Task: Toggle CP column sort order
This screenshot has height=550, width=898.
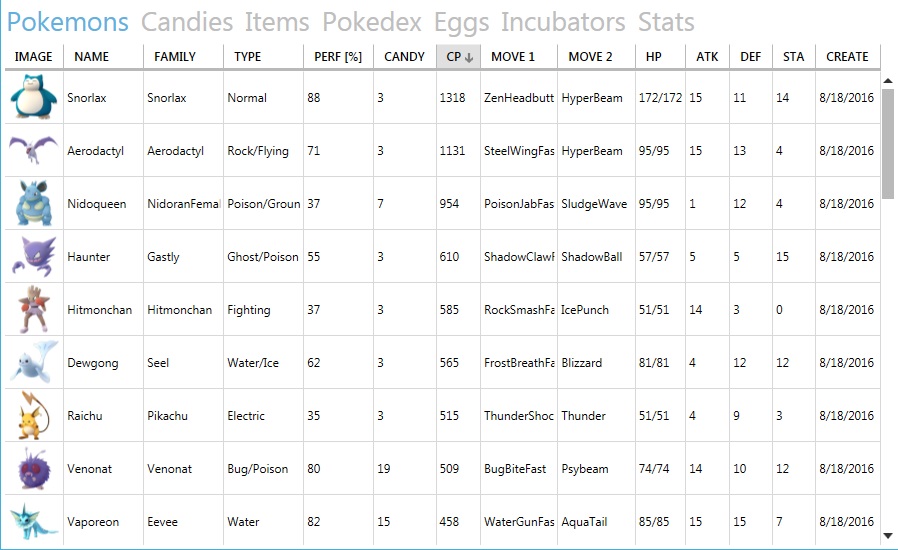Action: click(x=459, y=57)
